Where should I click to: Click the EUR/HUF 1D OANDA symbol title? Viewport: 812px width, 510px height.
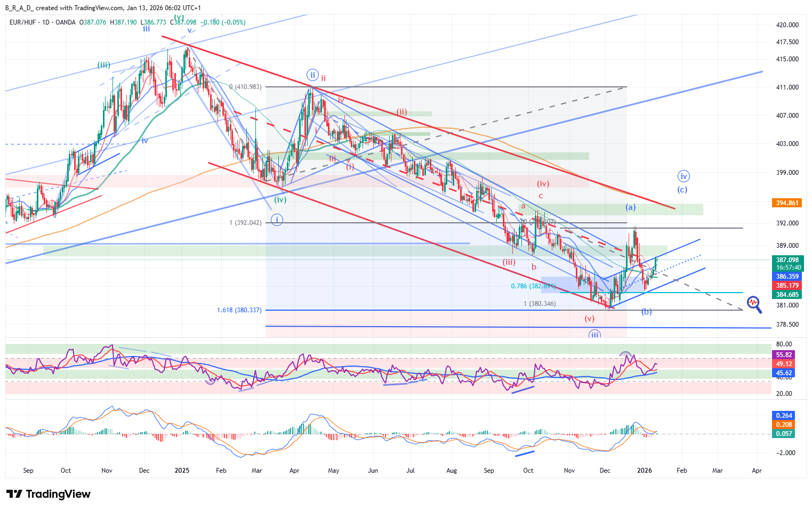click(x=43, y=22)
